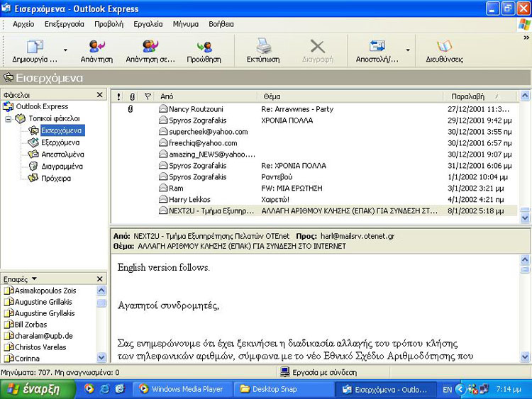The width and height of the screenshot is (532, 399).
Task: Select the message from Ram
Action: (x=314, y=188)
